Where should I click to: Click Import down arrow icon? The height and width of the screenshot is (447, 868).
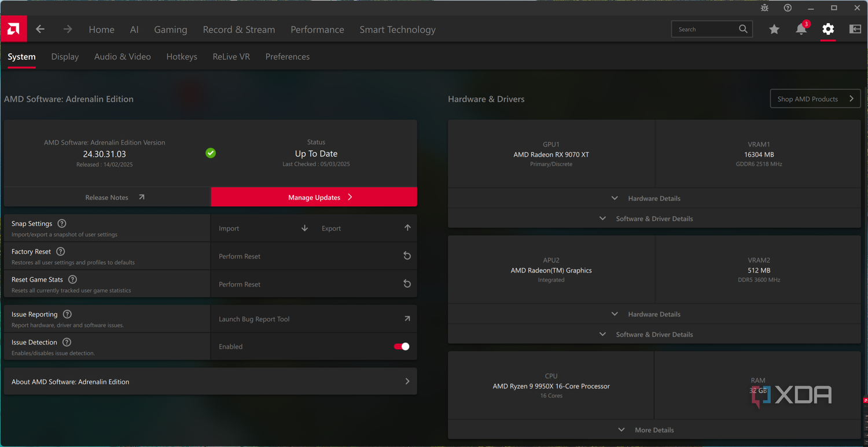pos(304,228)
